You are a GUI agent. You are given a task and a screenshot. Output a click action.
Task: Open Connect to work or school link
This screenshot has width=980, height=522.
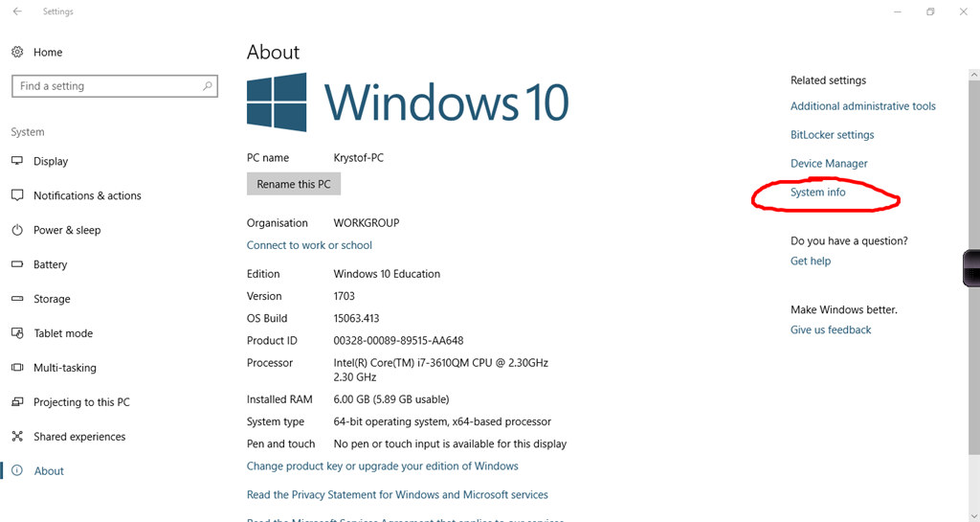point(309,245)
